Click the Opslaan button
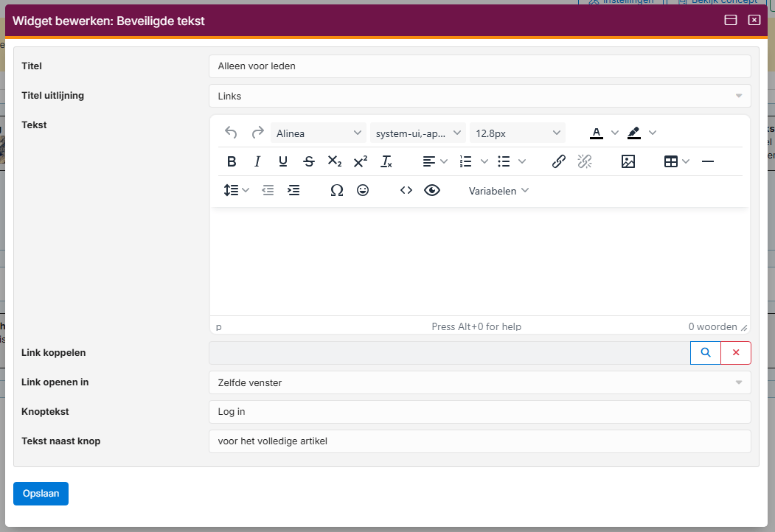The image size is (775, 532). click(x=41, y=493)
